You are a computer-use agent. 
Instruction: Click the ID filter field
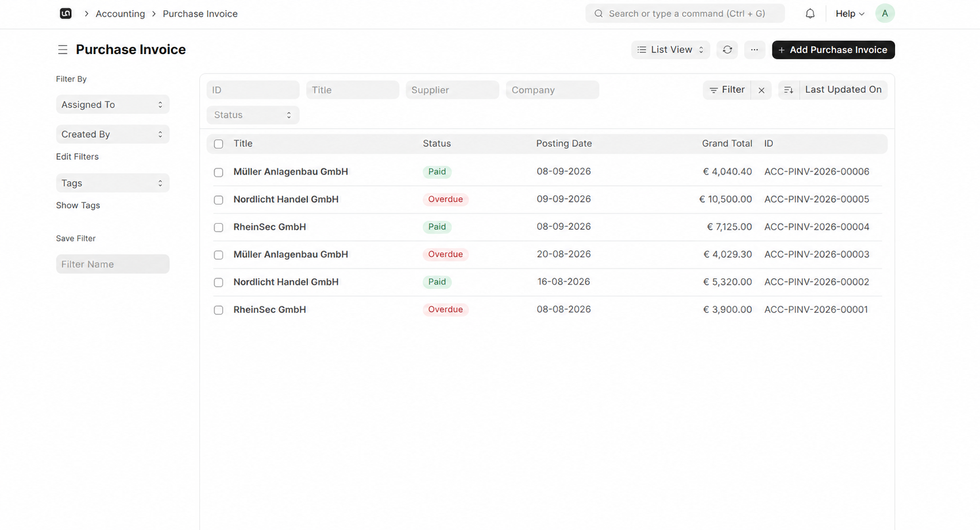pyautogui.click(x=253, y=90)
